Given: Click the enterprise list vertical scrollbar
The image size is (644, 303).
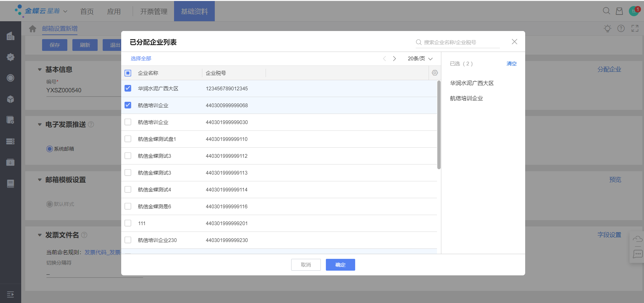Looking at the screenshot, I should coord(439,125).
